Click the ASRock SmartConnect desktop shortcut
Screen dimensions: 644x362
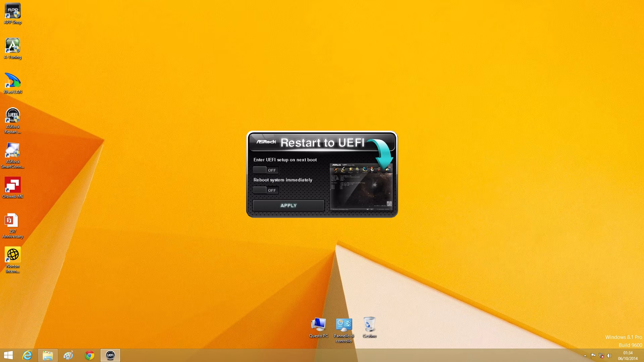(x=13, y=156)
